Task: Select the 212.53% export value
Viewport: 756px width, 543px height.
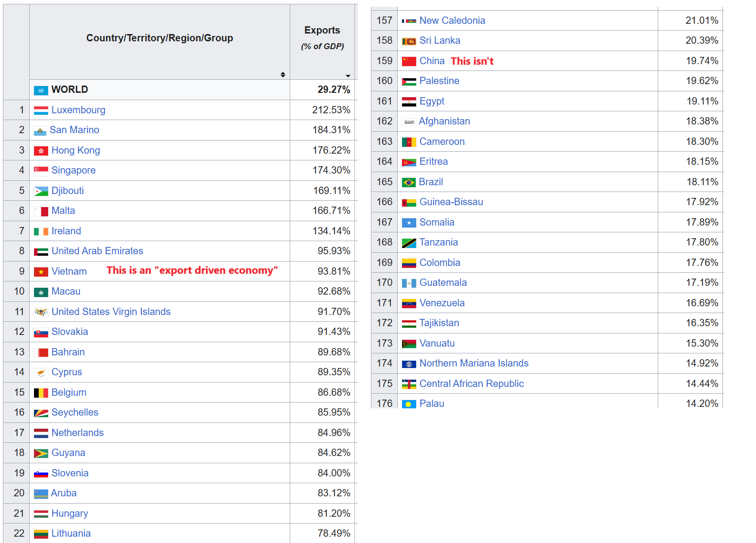Action: [331, 110]
